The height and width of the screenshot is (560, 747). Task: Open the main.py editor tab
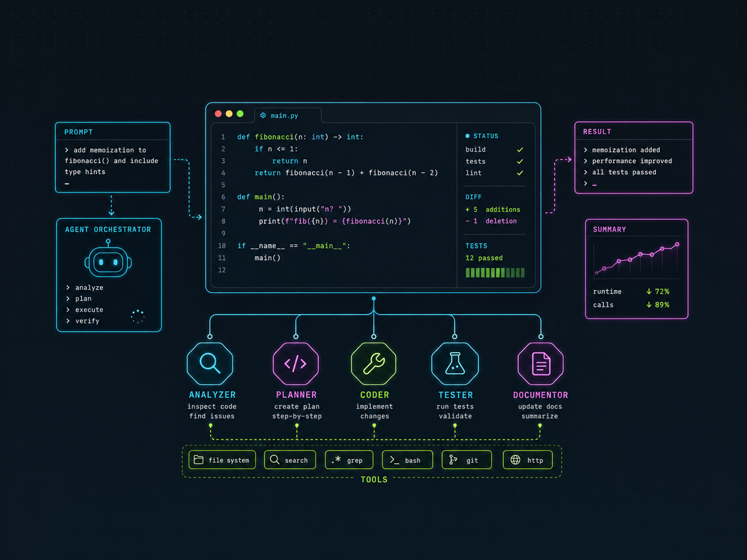[288, 116]
